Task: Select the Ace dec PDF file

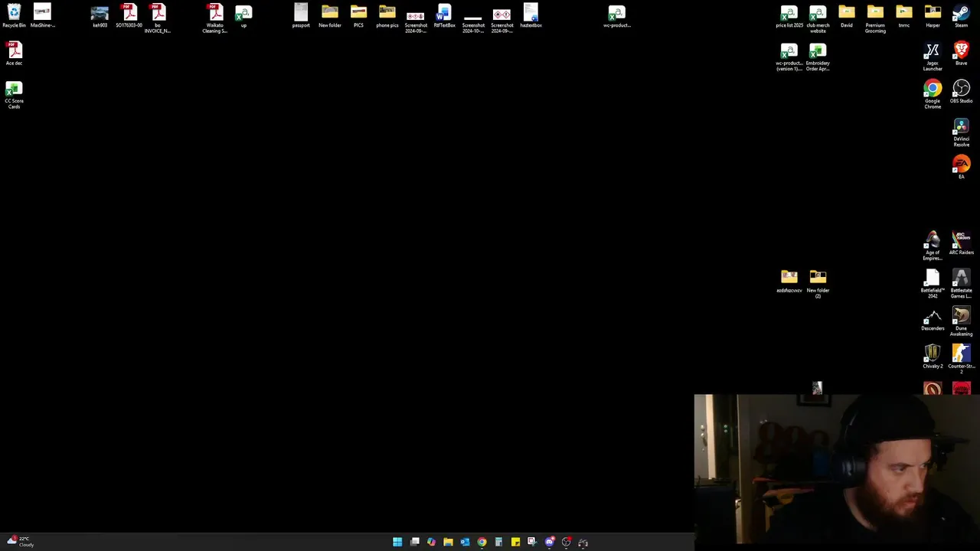Action: (14, 54)
